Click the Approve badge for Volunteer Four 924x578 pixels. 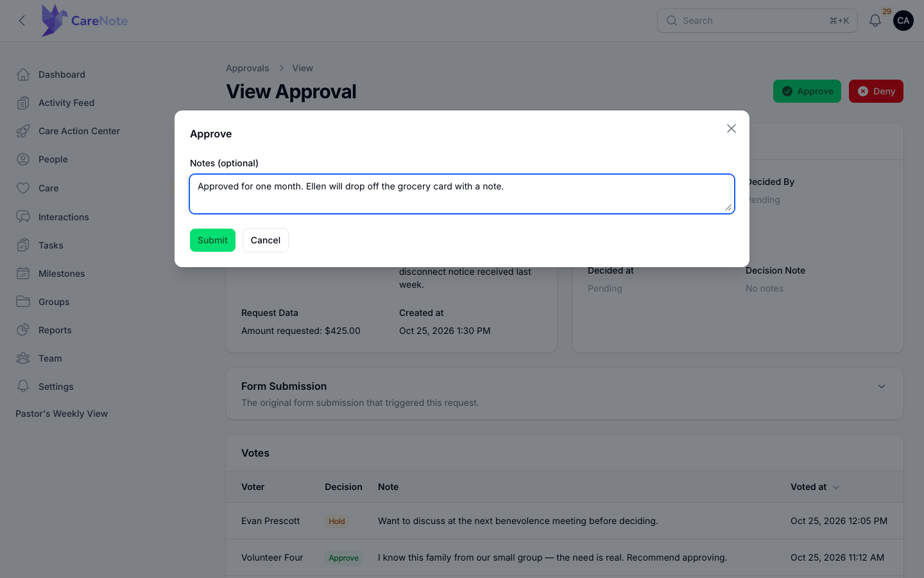point(343,558)
